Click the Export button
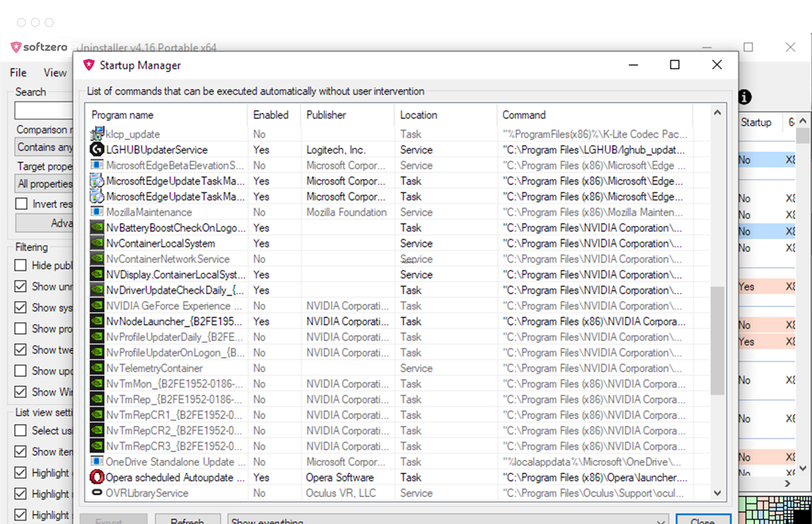 click(114, 520)
